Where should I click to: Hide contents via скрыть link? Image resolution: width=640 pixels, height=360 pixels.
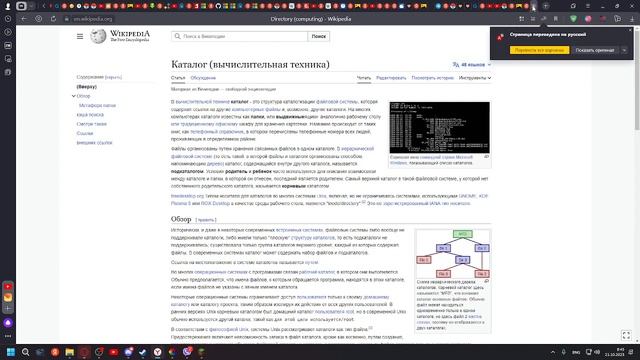113,77
